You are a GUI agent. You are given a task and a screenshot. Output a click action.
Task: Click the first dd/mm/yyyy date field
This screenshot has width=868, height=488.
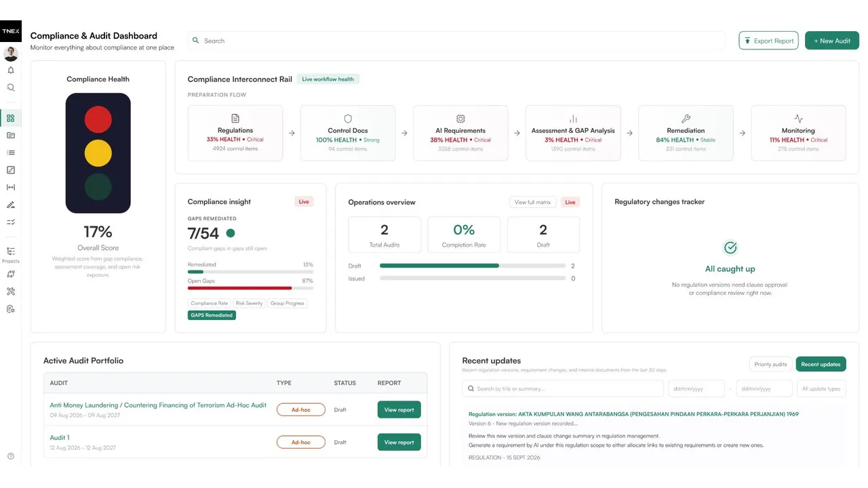[x=696, y=388]
